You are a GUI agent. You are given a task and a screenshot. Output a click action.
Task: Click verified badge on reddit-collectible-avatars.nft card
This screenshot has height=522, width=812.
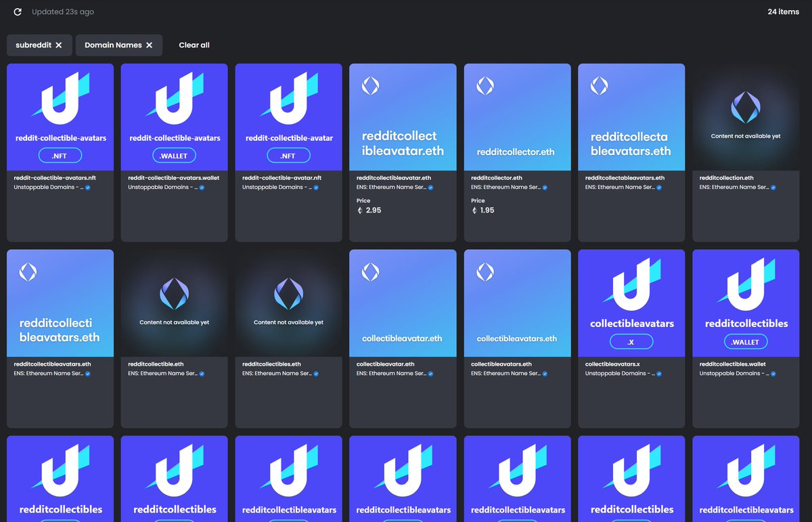click(x=88, y=188)
